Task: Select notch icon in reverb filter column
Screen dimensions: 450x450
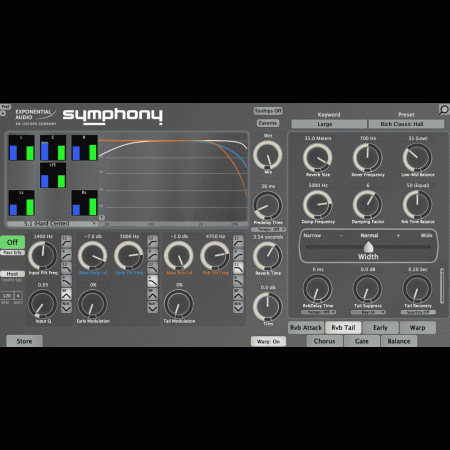Action: pos(238,307)
